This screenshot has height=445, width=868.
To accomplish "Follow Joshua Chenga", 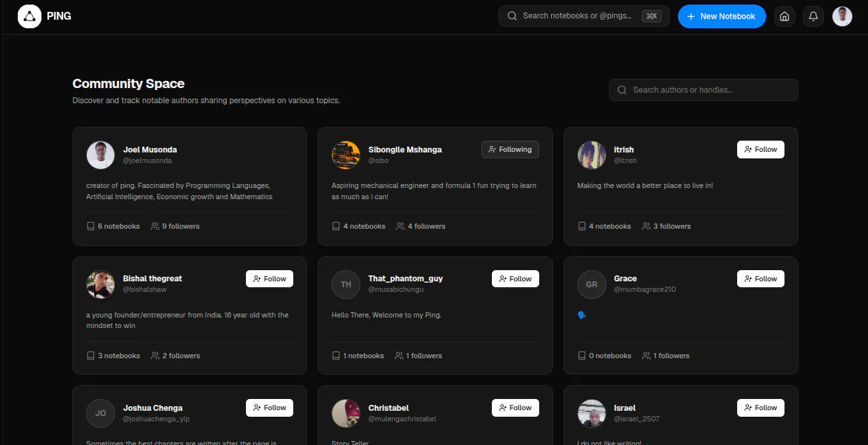I will [x=270, y=408].
